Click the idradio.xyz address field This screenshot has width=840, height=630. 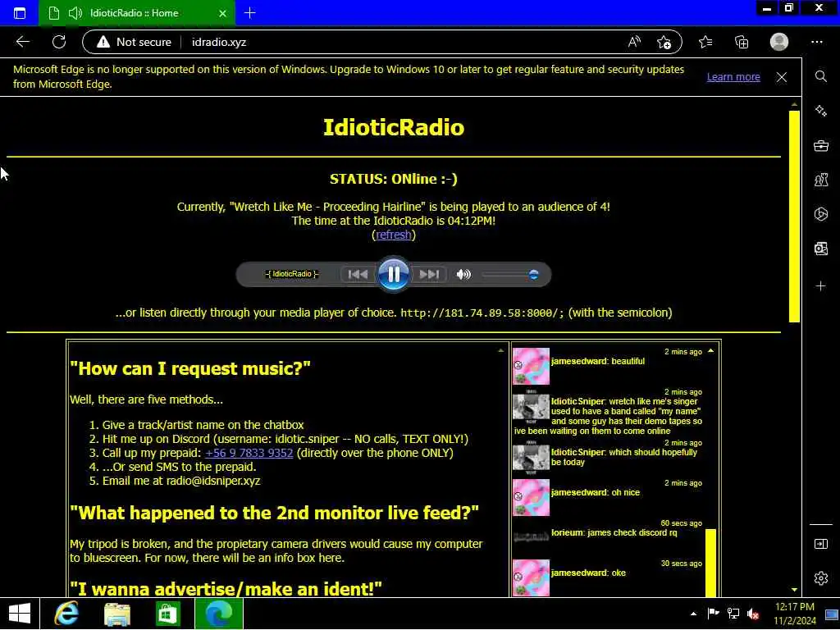219,42
